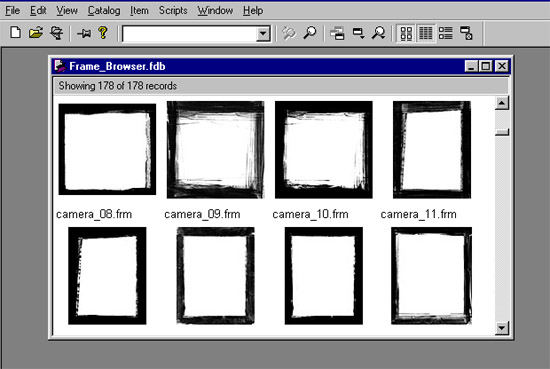Click the icon with small down arrow in toolbar
550x369 pixels.
pos(358,33)
